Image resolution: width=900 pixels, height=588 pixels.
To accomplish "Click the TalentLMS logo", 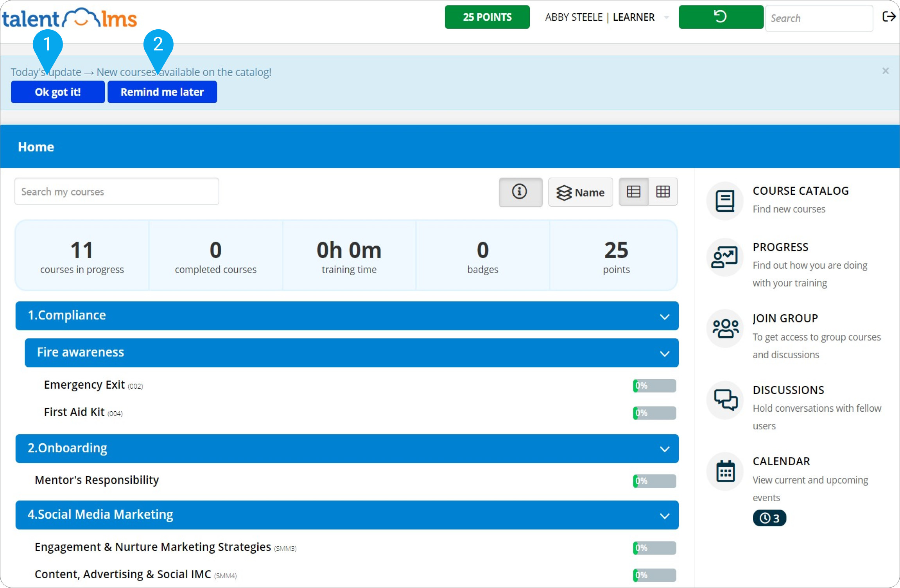I will point(70,18).
